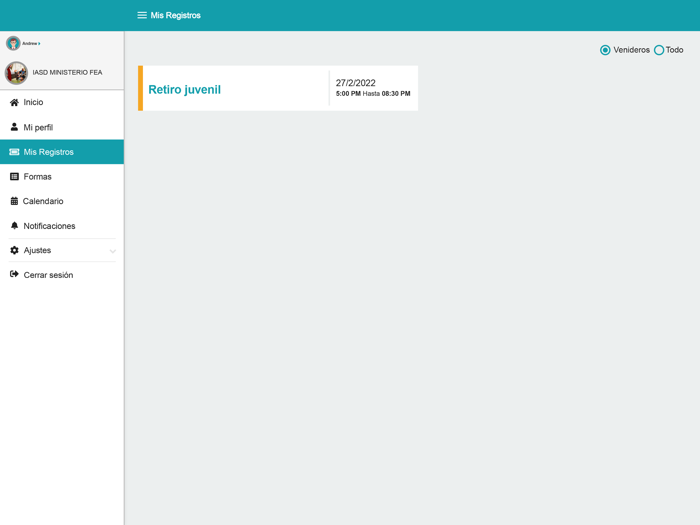Click Cerrar sesión to log out
Viewport: 700px width, 525px height.
click(x=62, y=275)
